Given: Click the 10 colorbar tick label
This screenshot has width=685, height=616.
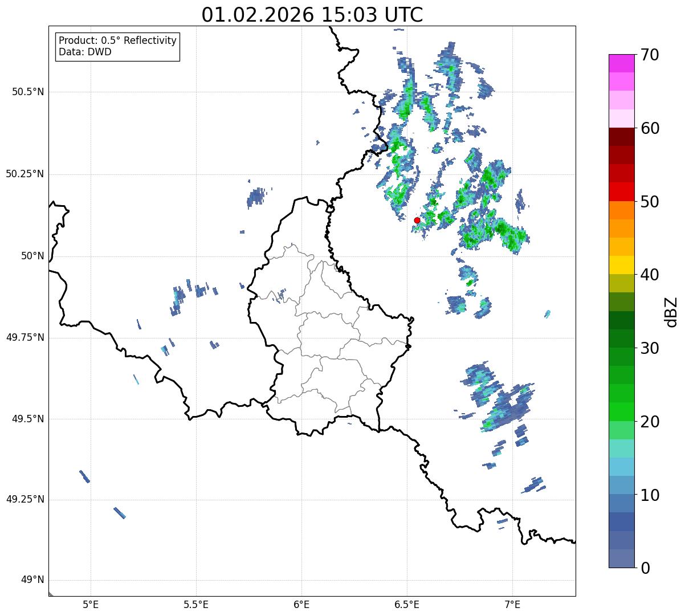Looking at the screenshot, I should 650,495.
